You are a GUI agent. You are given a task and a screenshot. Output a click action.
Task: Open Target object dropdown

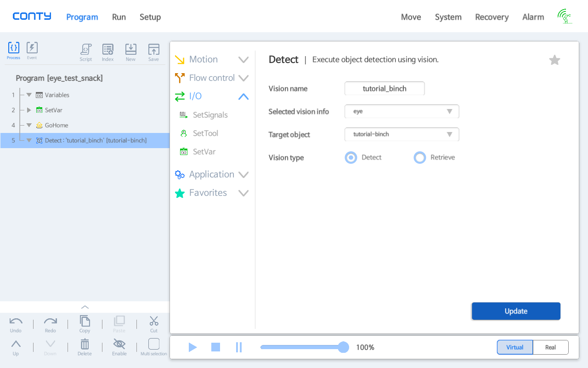[x=402, y=134]
